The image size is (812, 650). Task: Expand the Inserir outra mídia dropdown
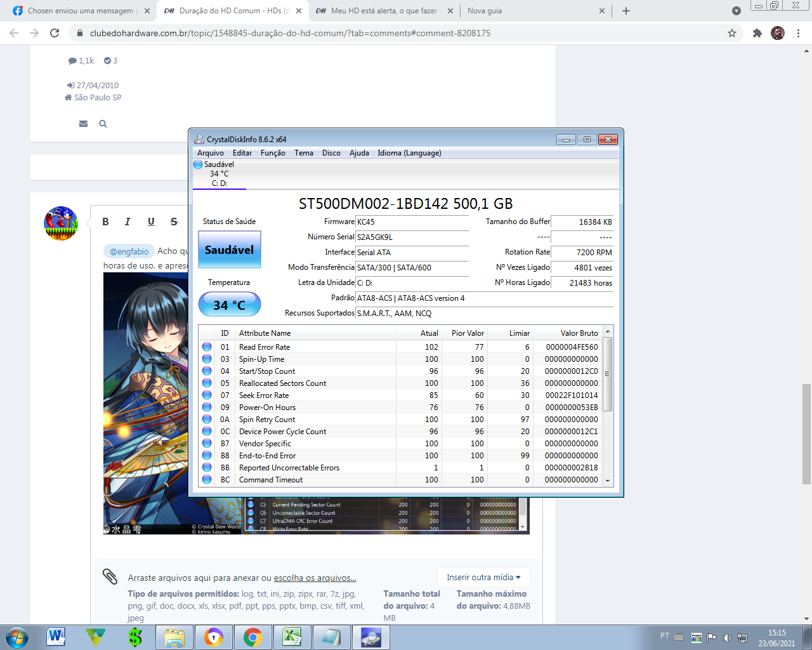click(483, 577)
